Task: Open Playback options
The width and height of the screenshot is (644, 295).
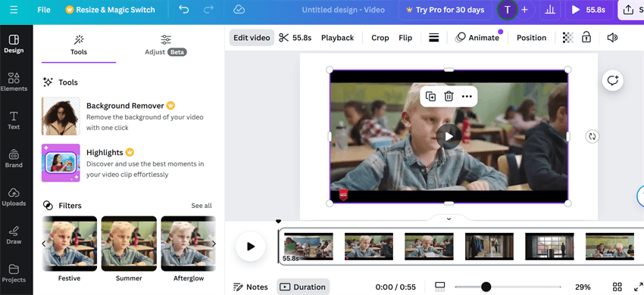Action: [x=337, y=38]
